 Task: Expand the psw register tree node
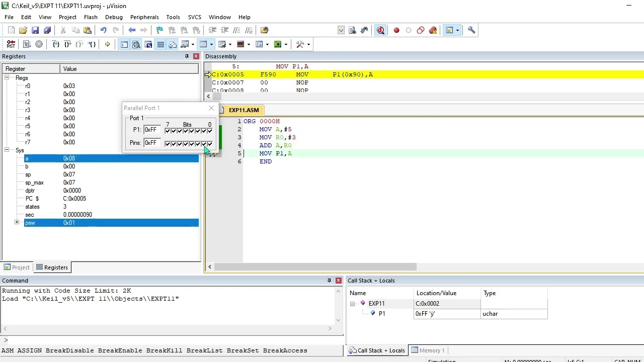tap(17, 223)
